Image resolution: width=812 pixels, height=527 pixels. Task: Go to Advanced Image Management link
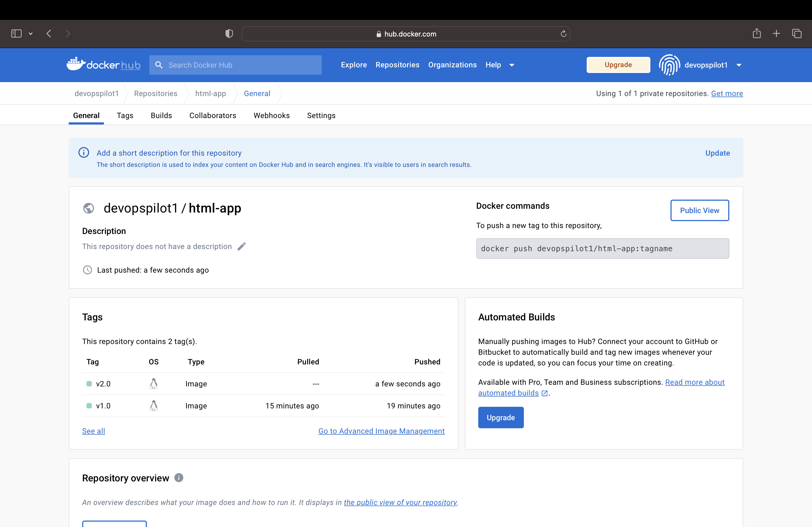[382, 431]
